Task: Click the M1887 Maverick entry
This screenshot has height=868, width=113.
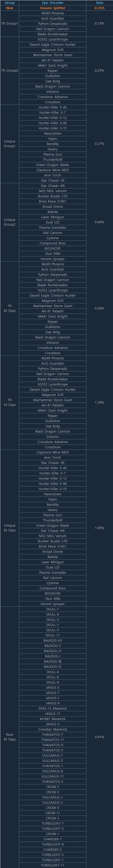Action: tap(53, 719)
